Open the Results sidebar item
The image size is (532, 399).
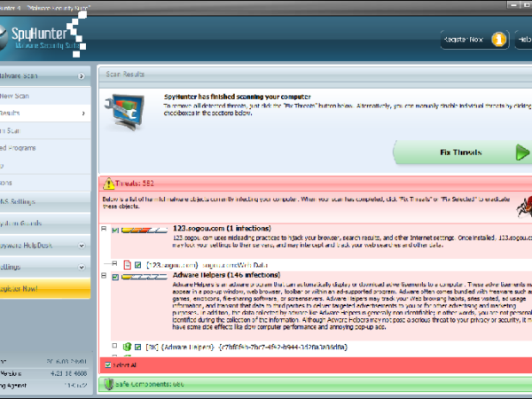45,113
